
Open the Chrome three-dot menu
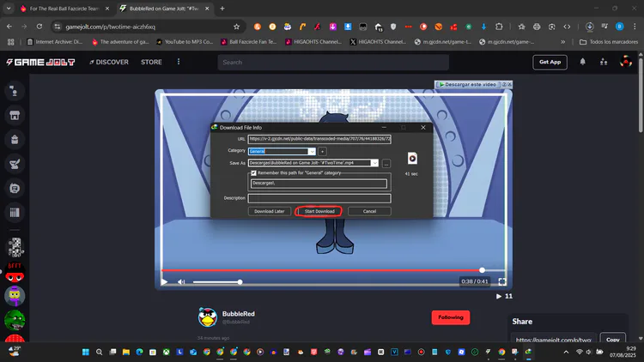(635, 27)
